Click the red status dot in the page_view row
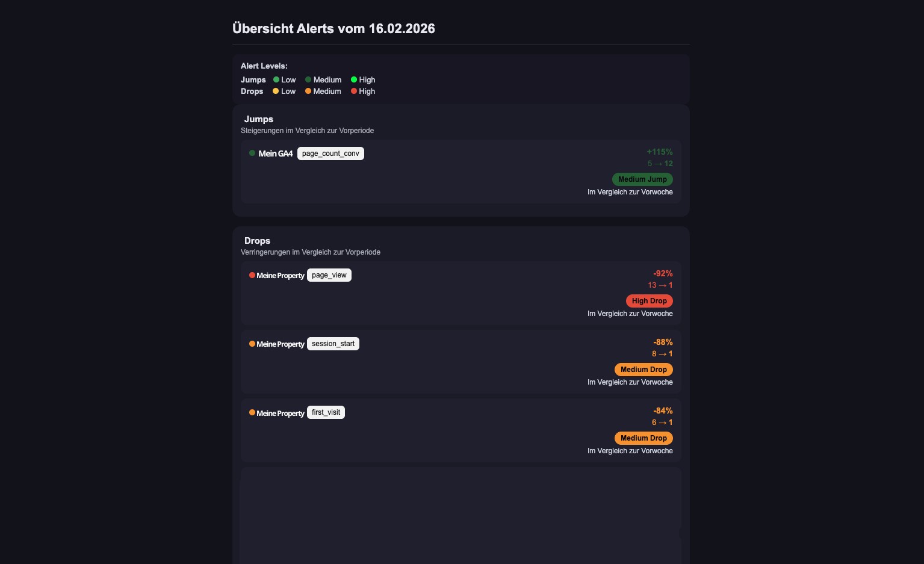 [x=252, y=275]
